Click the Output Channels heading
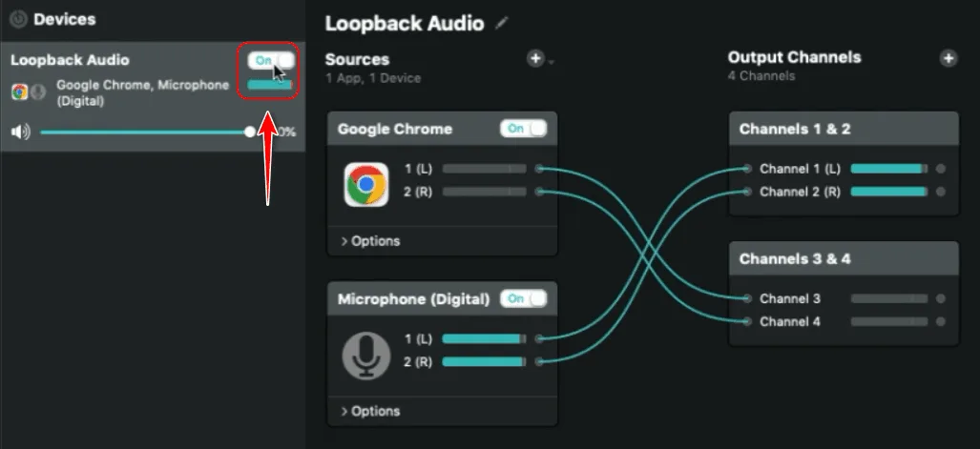 pos(794,57)
